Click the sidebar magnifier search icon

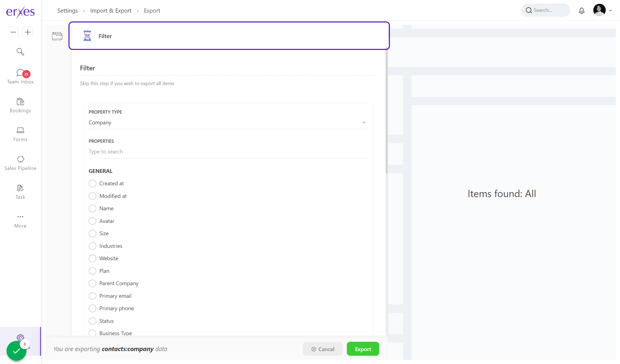(20, 52)
